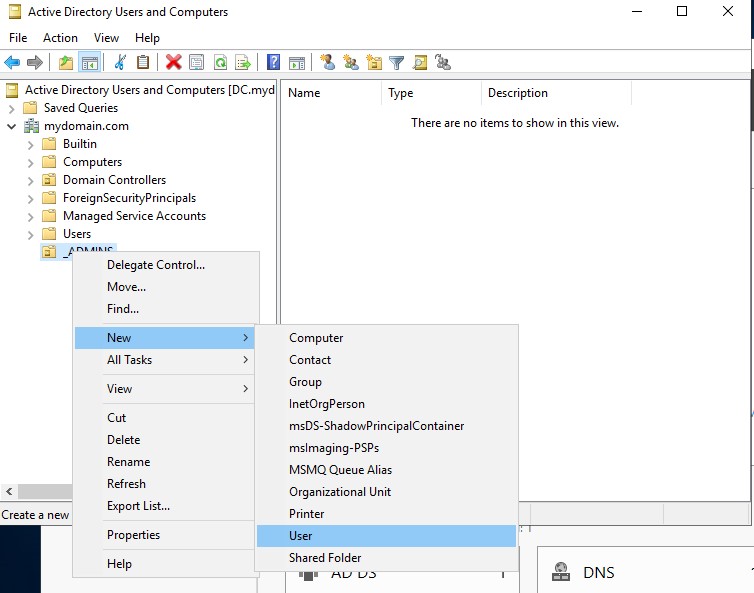The width and height of the screenshot is (754, 593).
Task: Choose Delete from context menu
Action: point(165,440)
